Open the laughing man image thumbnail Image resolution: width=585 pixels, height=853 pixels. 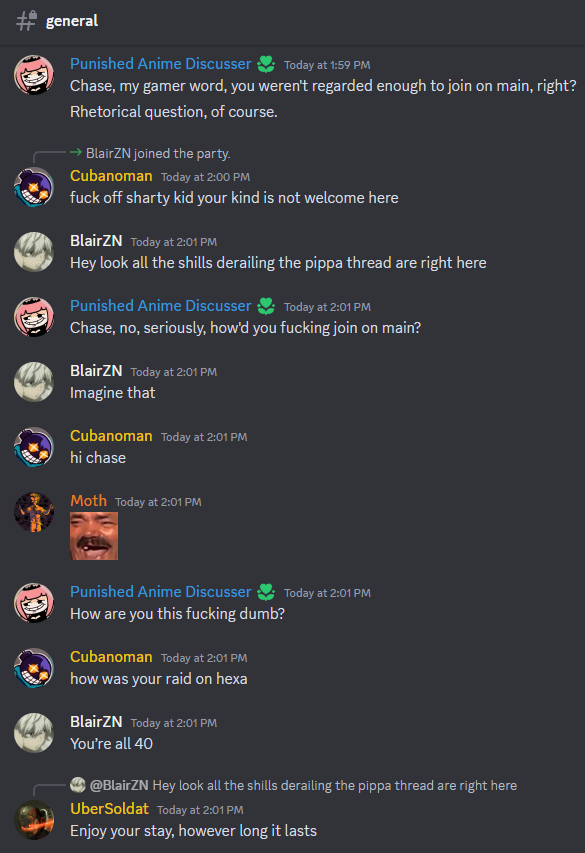click(94, 536)
